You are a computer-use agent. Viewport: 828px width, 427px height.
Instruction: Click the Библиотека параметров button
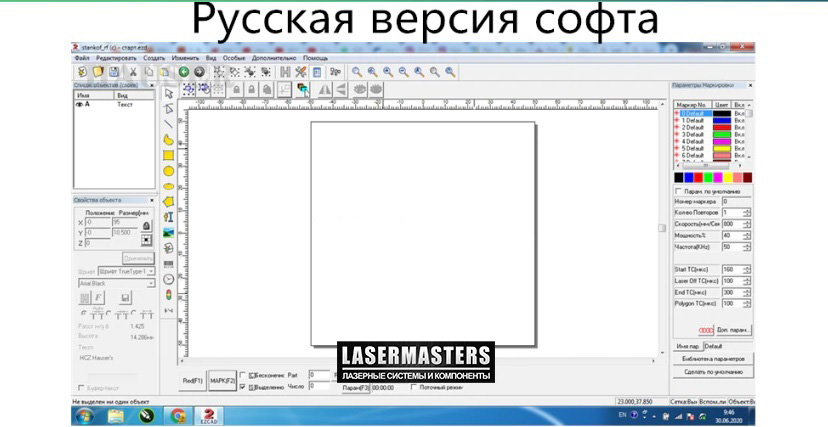click(712, 358)
